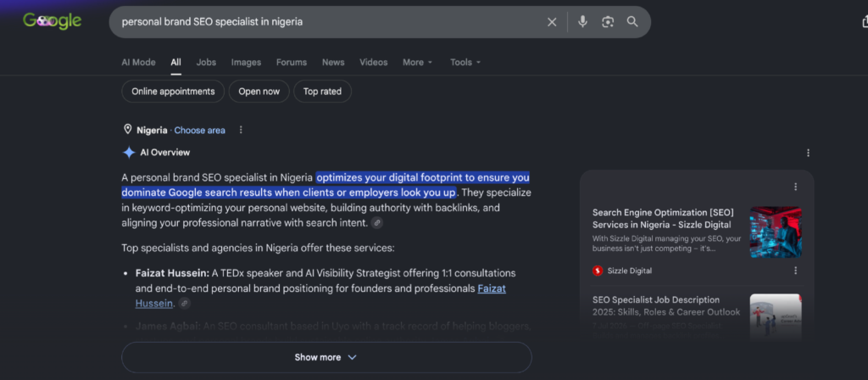Open SEO Specialist Job Description 2025 result
This screenshot has height=380, width=868.
pos(666,305)
